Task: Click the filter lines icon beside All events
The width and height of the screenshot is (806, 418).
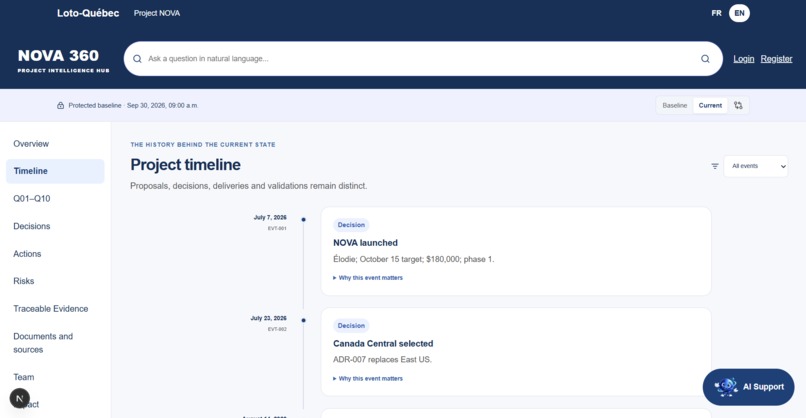Action: (x=715, y=166)
